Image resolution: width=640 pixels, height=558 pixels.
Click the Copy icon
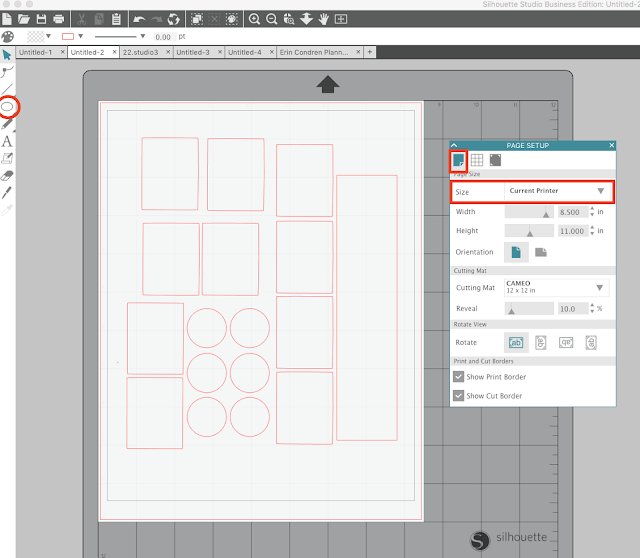click(x=99, y=19)
